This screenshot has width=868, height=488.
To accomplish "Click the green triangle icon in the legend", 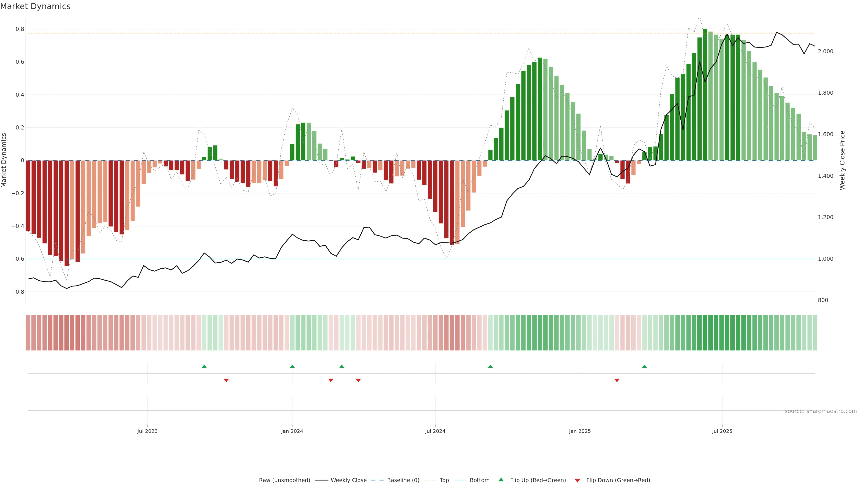I will tap(501, 480).
